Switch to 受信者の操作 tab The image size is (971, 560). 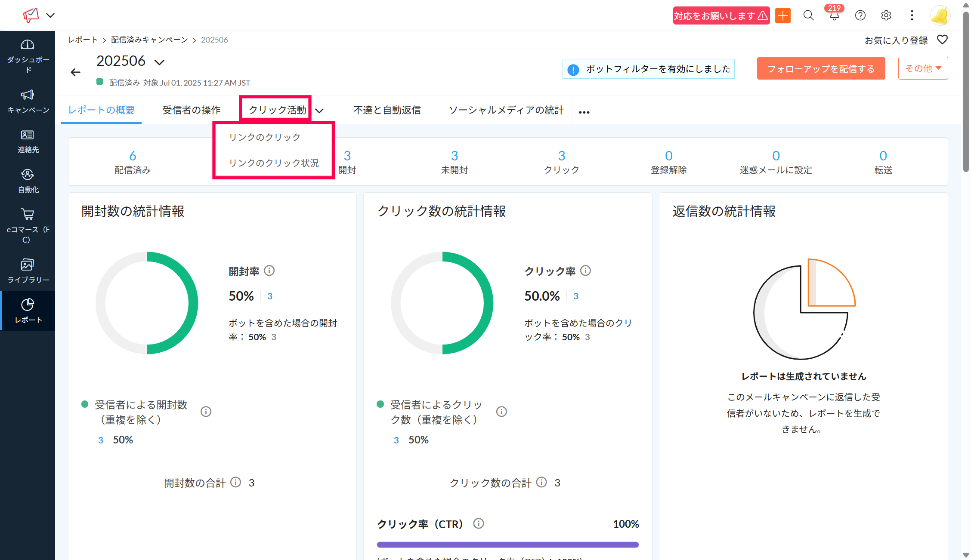click(192, 110)
